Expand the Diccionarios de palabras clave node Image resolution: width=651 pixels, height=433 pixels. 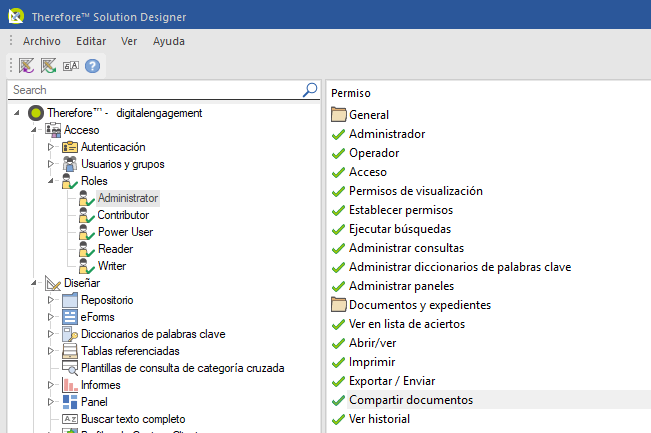point(51,334)
